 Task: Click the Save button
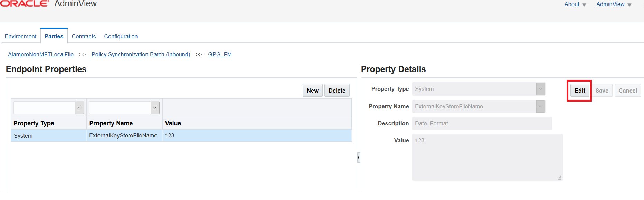(x=602, y=90)
